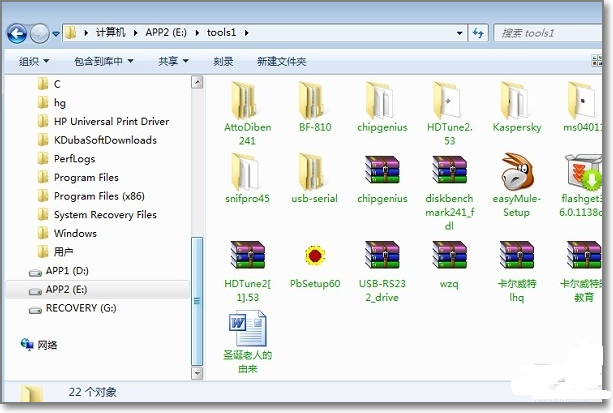Image resolution: width=613 pixels, height=413 pixels.
Task: Select the C folder in tree
Action: point(49,84)
